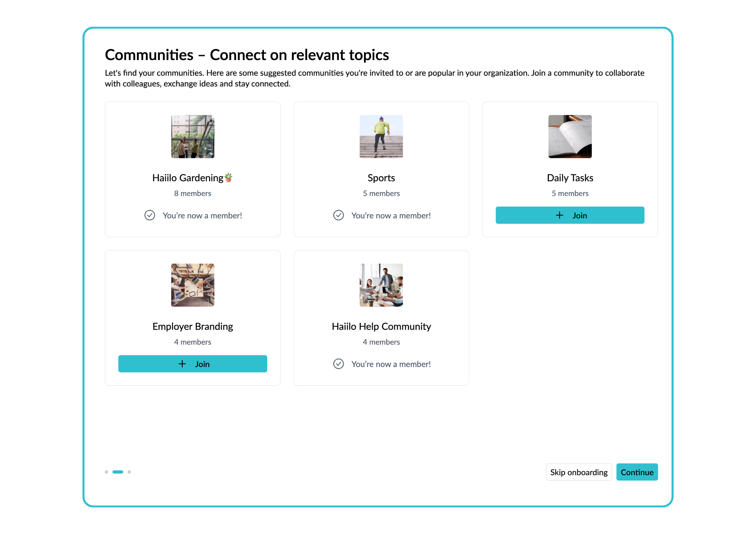Click the checkmark icon under Sports

point(338,215)
